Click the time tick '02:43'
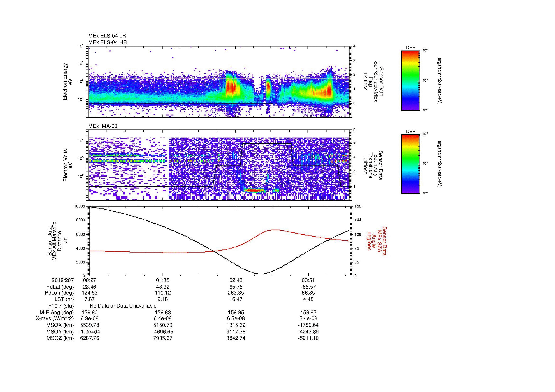 pyautogui.click(x=236, y=280)
